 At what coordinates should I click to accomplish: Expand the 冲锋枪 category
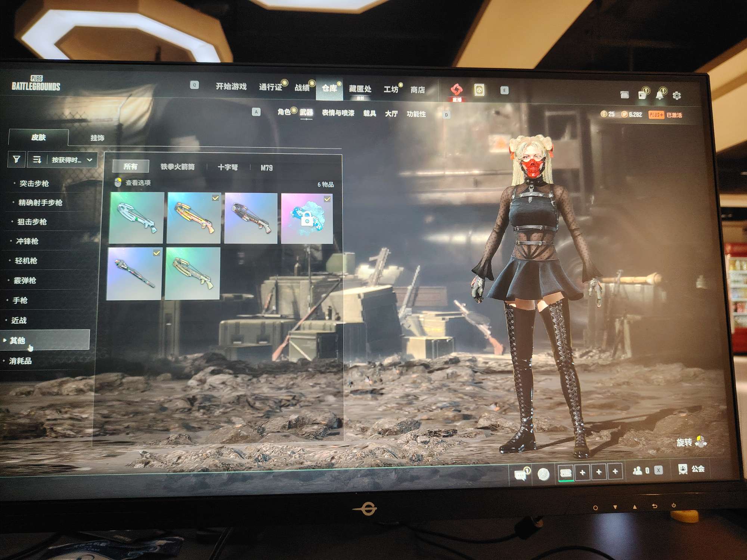(27, 241)
